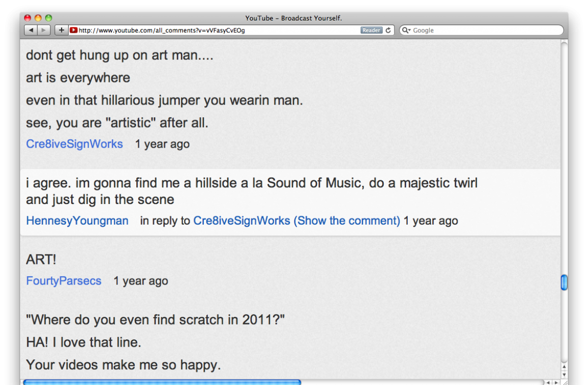Click the browser back arrow button
Image resolution: width=588 pixels, height=385 pixels.
coord(31,30)
